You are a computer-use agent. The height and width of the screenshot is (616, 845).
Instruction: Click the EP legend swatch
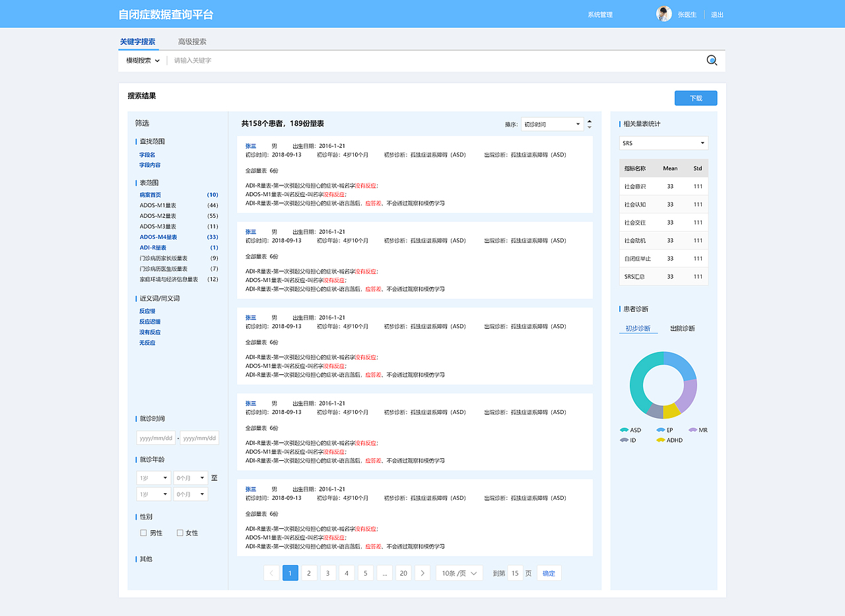click(x=661, y=430)
